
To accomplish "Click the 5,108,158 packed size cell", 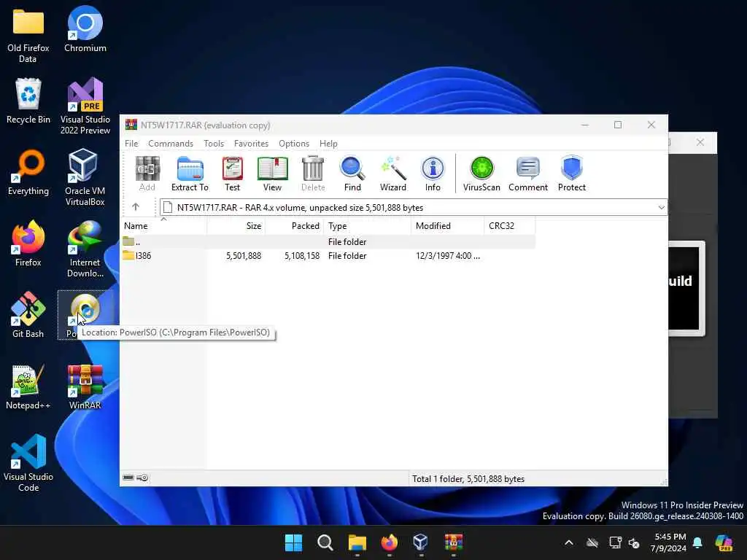I will (302, 256).
